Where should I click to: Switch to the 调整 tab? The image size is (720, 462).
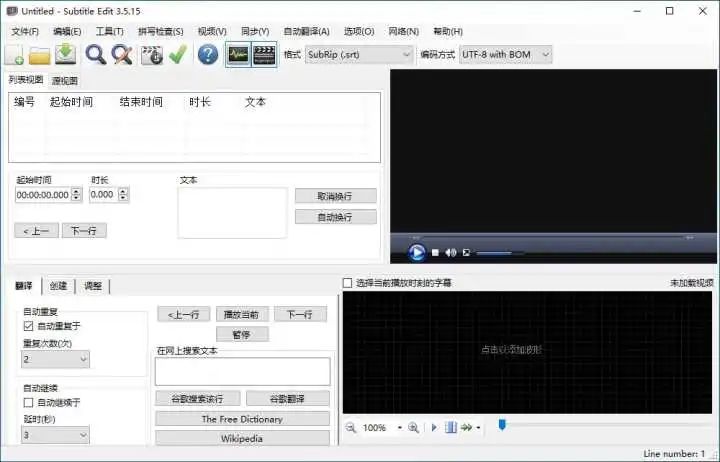click(92, 286)
